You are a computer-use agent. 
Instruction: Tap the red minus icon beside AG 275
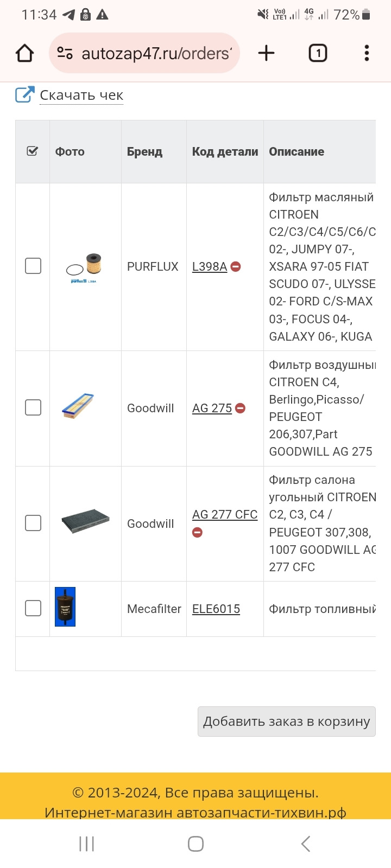[240, 408]
